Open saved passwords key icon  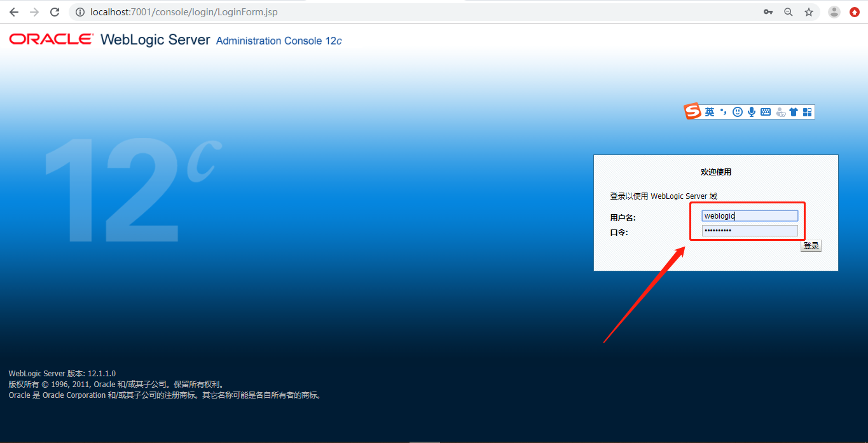click(x=768, y=12)
